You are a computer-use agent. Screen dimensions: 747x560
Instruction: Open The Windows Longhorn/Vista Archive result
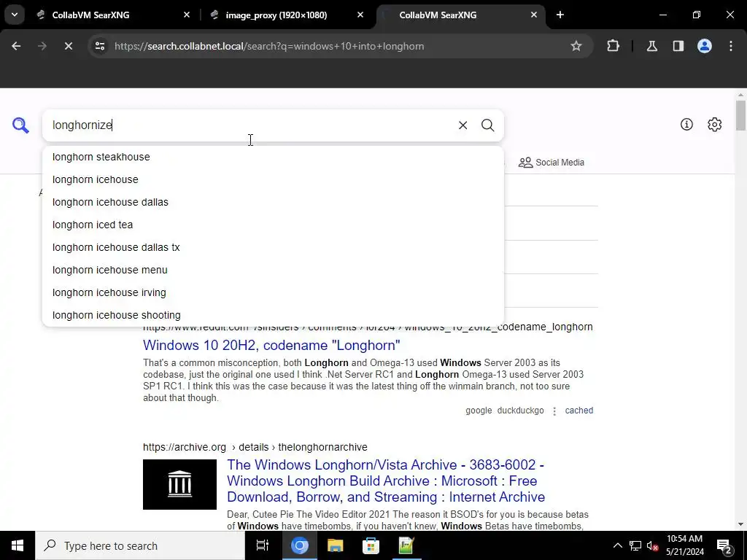386,481
